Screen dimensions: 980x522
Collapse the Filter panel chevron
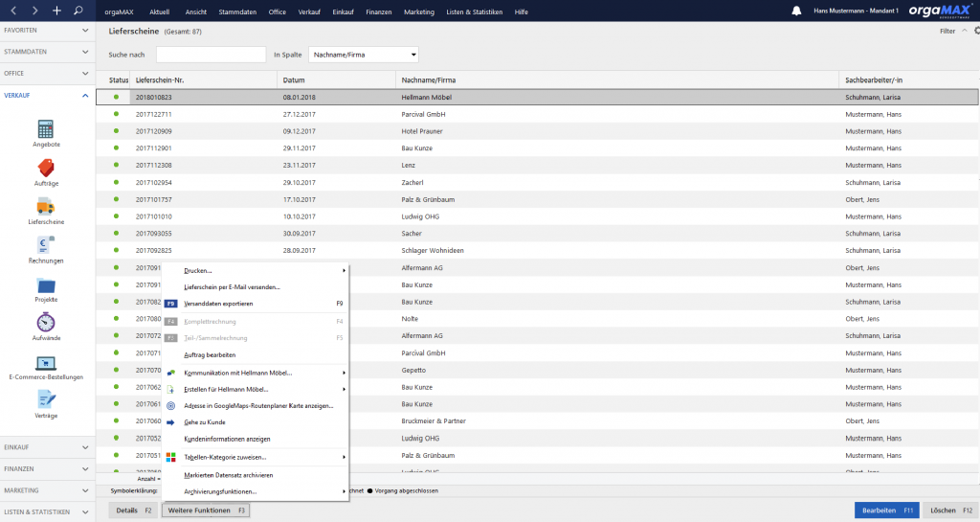pos(965,31)
